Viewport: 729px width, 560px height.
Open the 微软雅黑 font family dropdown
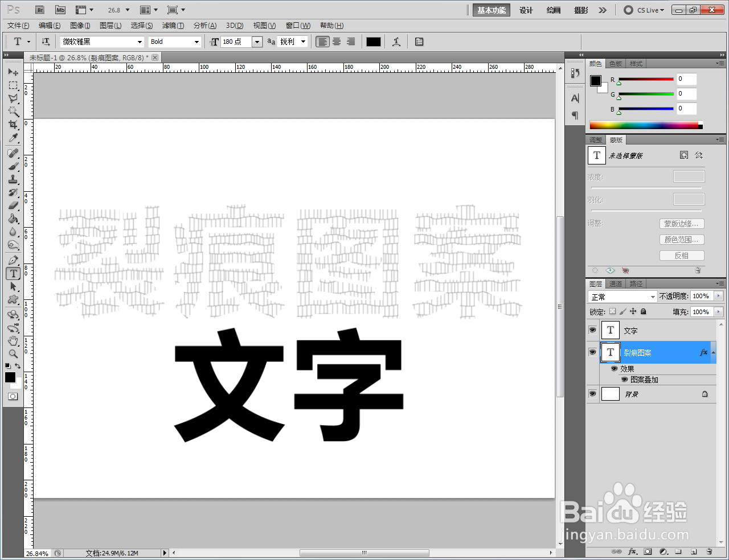[x=139, y=41]
